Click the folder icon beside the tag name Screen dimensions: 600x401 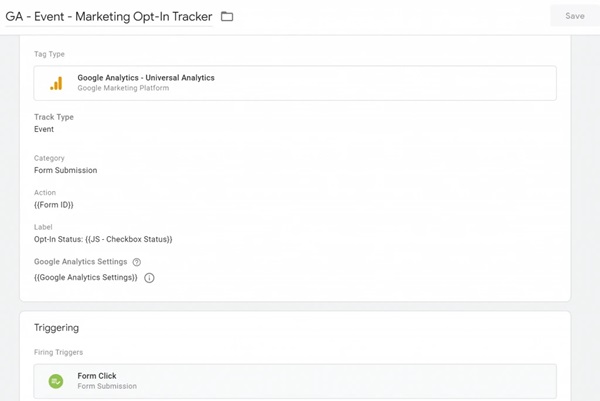(x=227, y=17)
